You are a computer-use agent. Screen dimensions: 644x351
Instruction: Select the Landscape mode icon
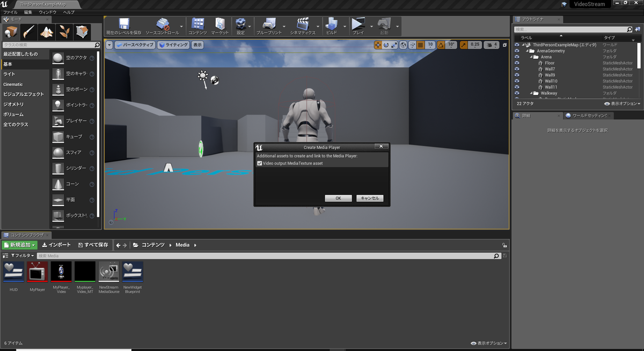pyautogui.click(x=47, y=32)
